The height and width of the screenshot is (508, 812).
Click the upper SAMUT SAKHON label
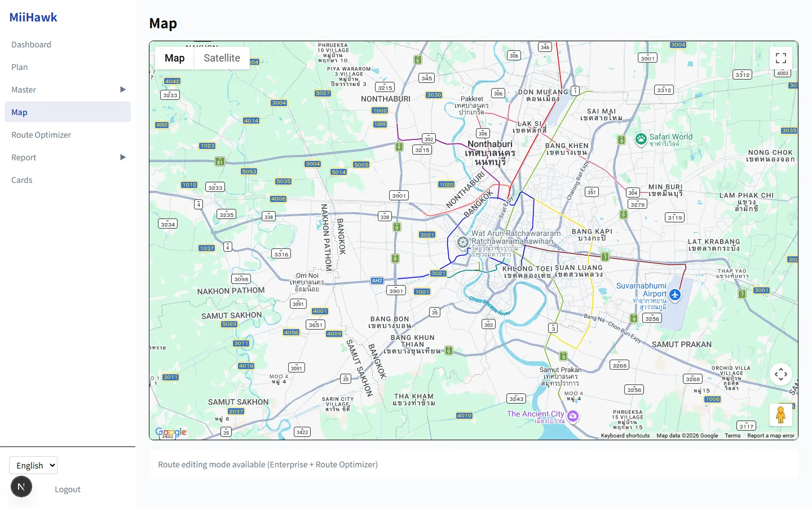231,316
